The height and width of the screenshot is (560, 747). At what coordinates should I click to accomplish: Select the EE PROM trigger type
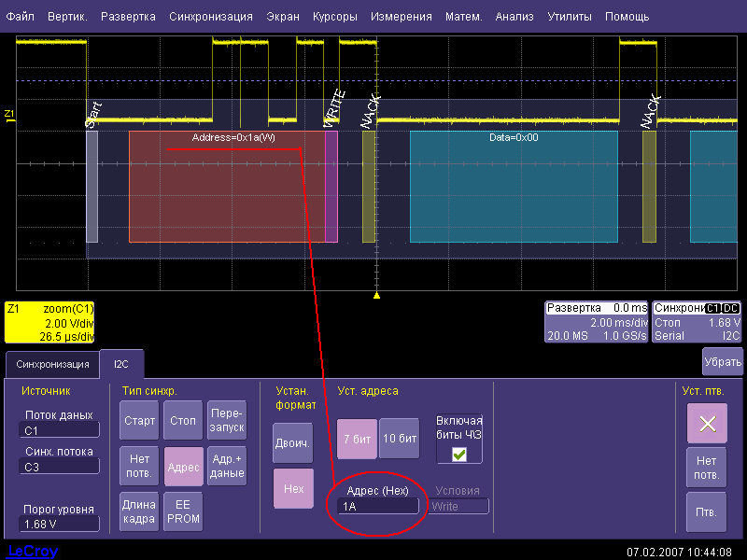tap(183, 511)
